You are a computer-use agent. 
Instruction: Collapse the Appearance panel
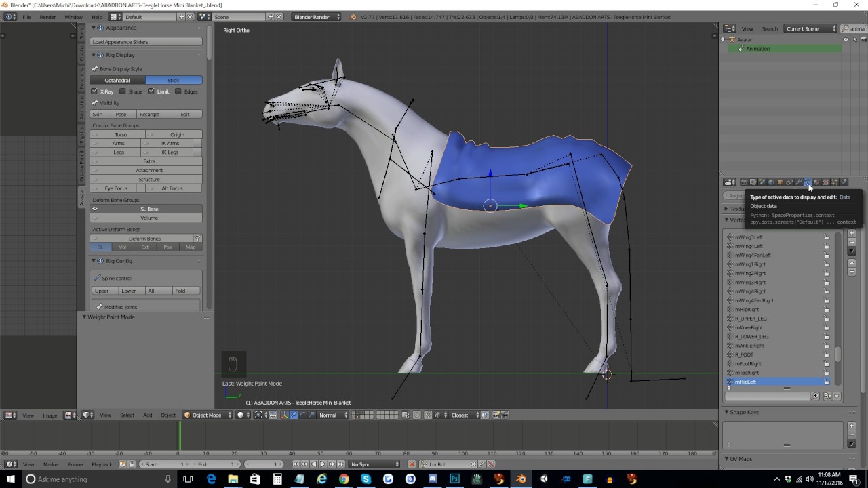[94, 28]
